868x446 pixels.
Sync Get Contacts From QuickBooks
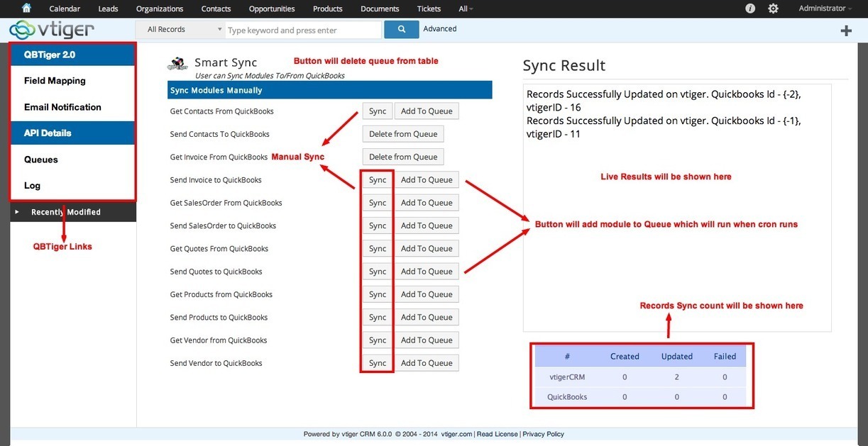(x=378, y=111)
